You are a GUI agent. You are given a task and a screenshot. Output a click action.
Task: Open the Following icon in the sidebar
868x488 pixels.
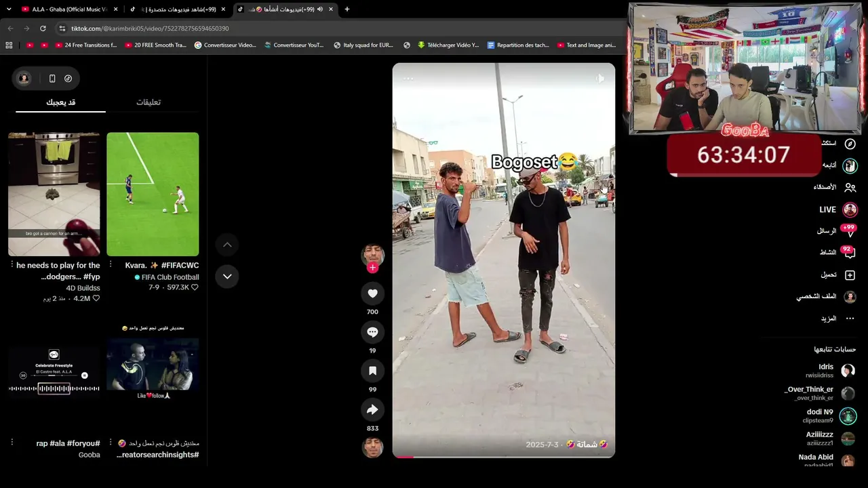pos(850,165)
